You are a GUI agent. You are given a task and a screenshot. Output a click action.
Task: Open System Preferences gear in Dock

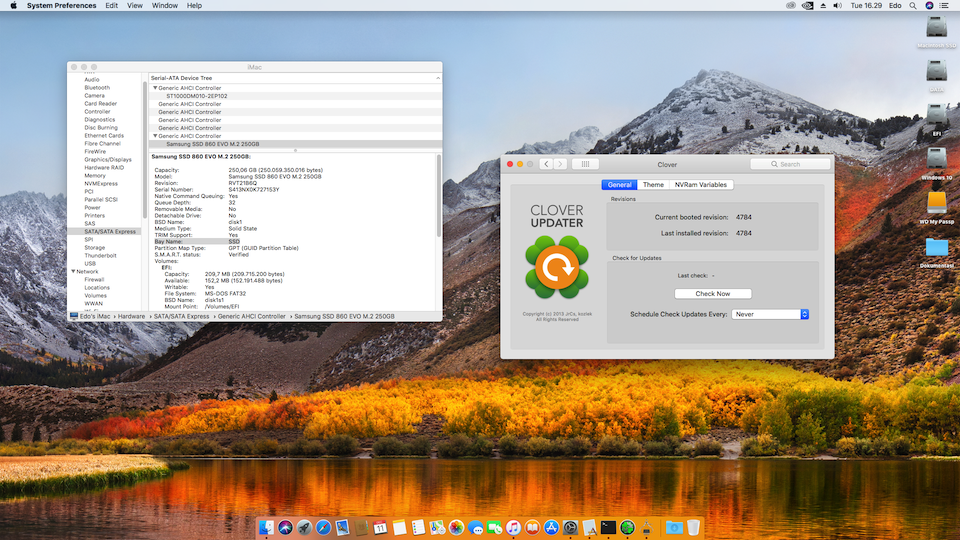pos(570,527)
